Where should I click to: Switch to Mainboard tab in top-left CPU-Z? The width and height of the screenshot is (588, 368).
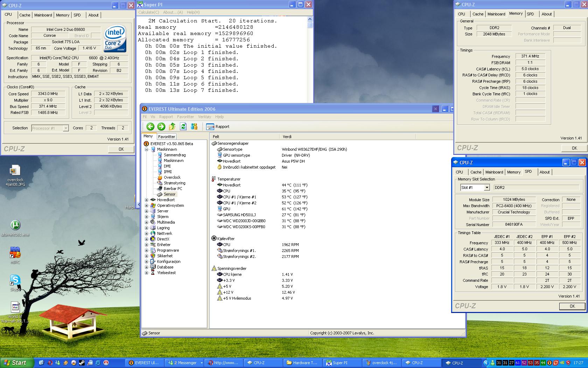[43, 15]
